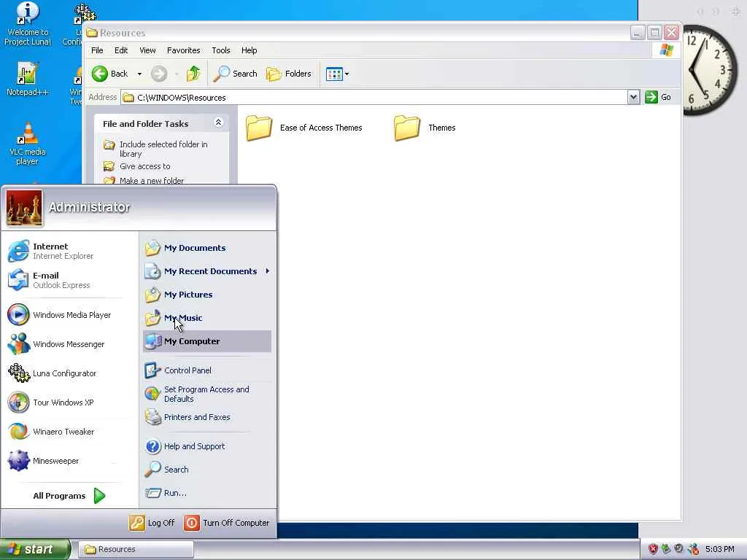The width and height of the screenshot is (747, 560).
Task: Start Minesweeper game
Action: tap(43, 461)
